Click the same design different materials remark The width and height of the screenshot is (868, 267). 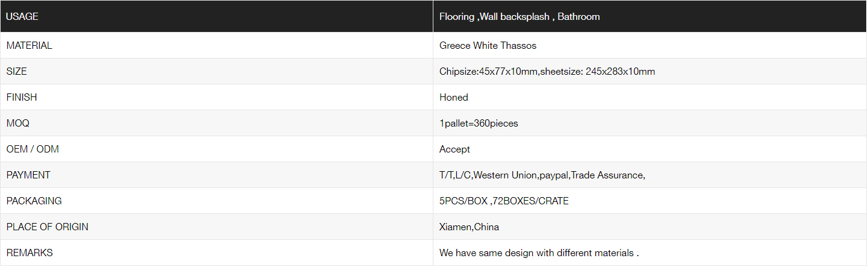coord(539,253)
